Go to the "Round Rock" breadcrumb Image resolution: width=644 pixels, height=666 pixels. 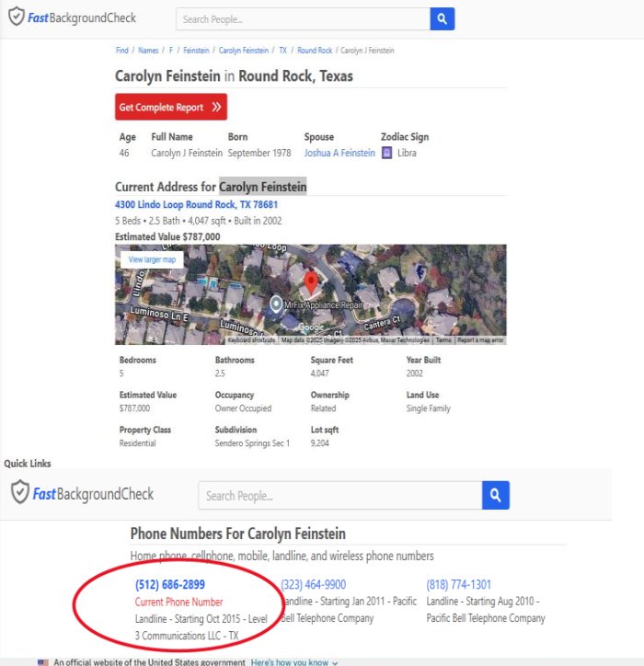click(314, 51)
